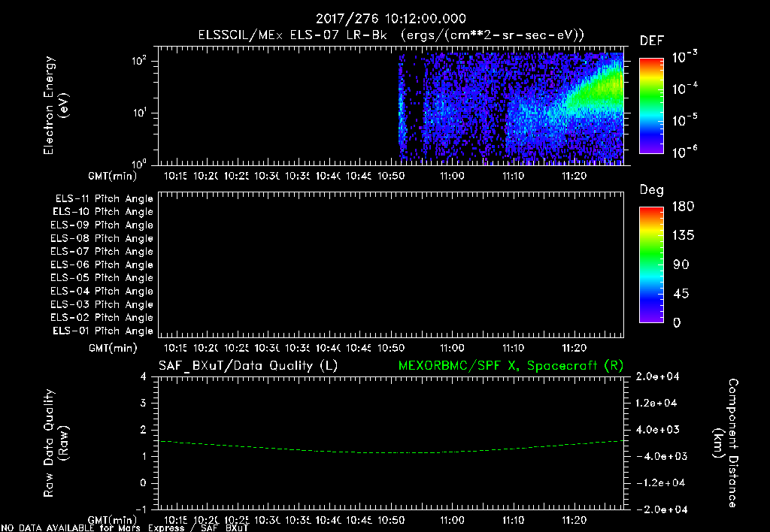Click the 10^-3 tick on DEF color bar
The image size is (770, 532).
tap(684, 57)
